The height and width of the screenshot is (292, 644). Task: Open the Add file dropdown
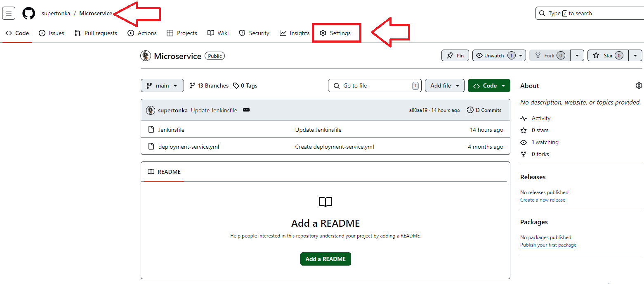click(x=445, y=85)
